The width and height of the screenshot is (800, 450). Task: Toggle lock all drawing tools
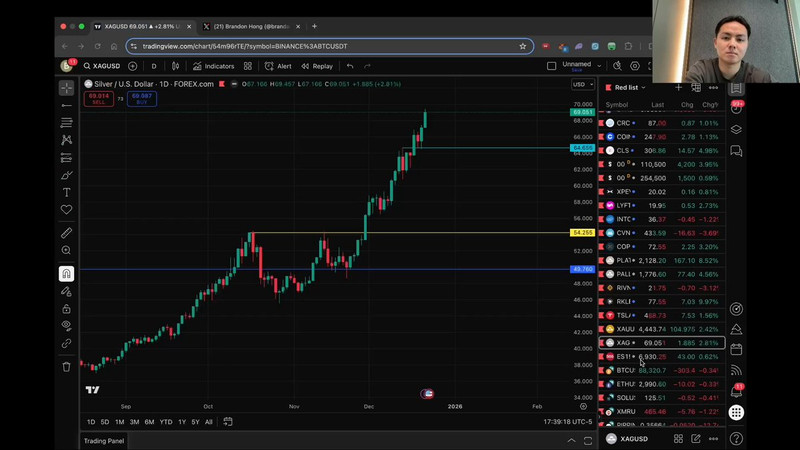[66, 308]
